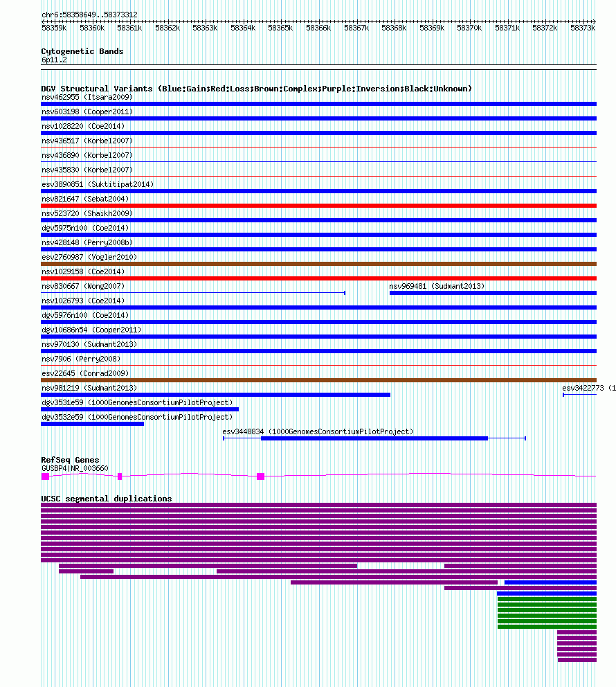Image resolution: width=616 pixels, height=687 pixels.
Task: Click the 58371k ruler label
Action: [507, 28]
